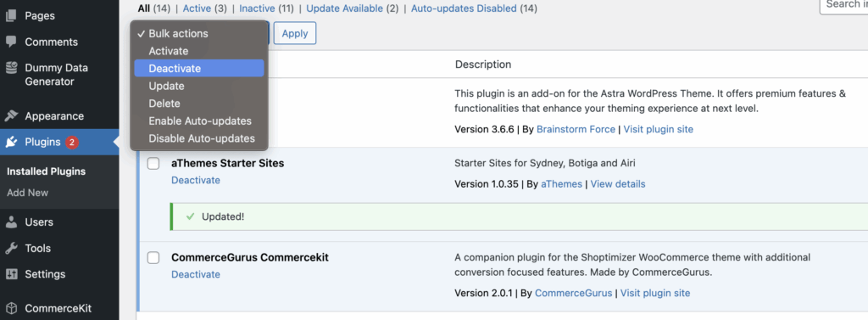
Task: Click the Updated! notice text
Action: pos(223,216)
